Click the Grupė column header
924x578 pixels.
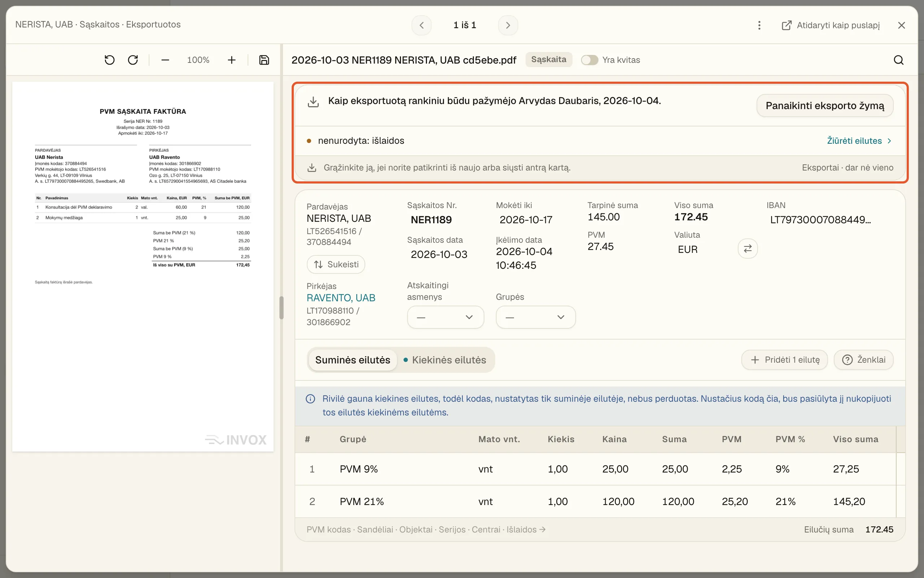[x=353, y=439]
